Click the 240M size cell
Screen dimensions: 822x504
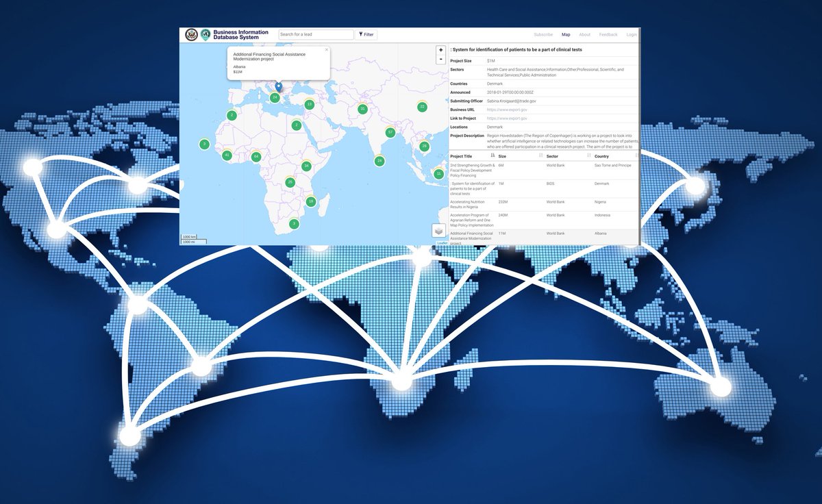tap(502, 215)
